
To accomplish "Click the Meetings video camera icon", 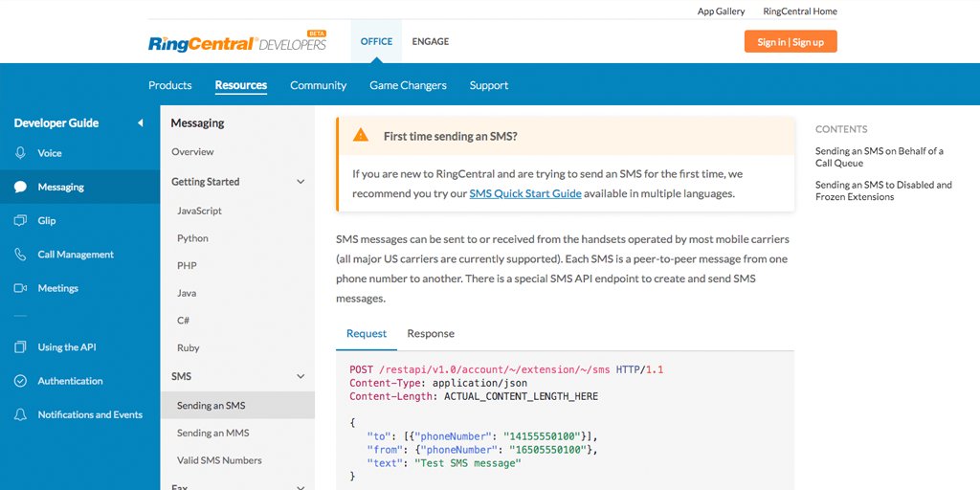I will click(20, 288).
